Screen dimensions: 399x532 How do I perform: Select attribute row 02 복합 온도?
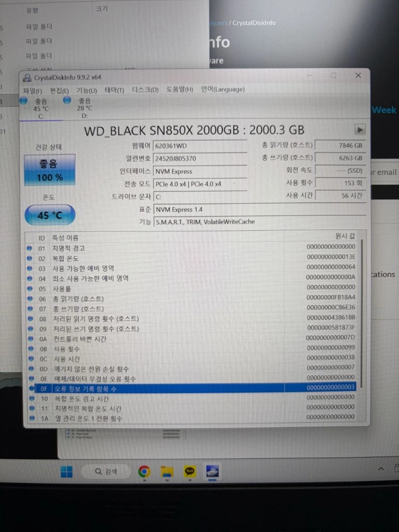tap(191, 258)
